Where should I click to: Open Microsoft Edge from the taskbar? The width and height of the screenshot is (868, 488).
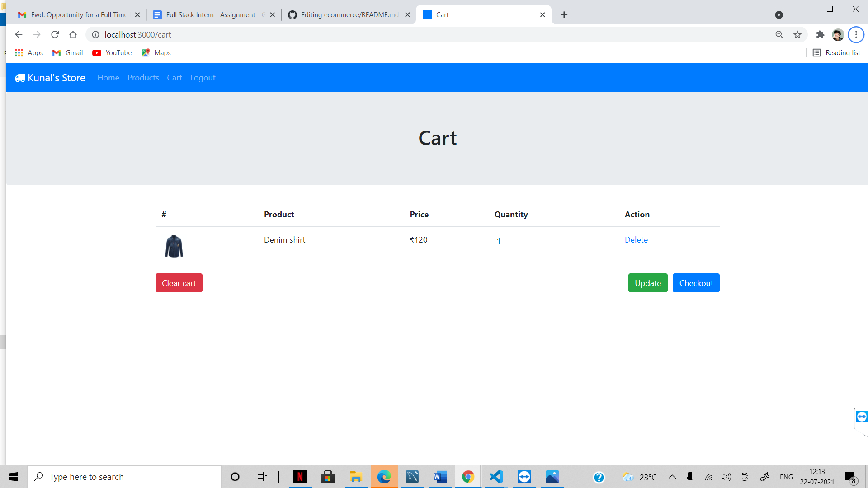384,477
